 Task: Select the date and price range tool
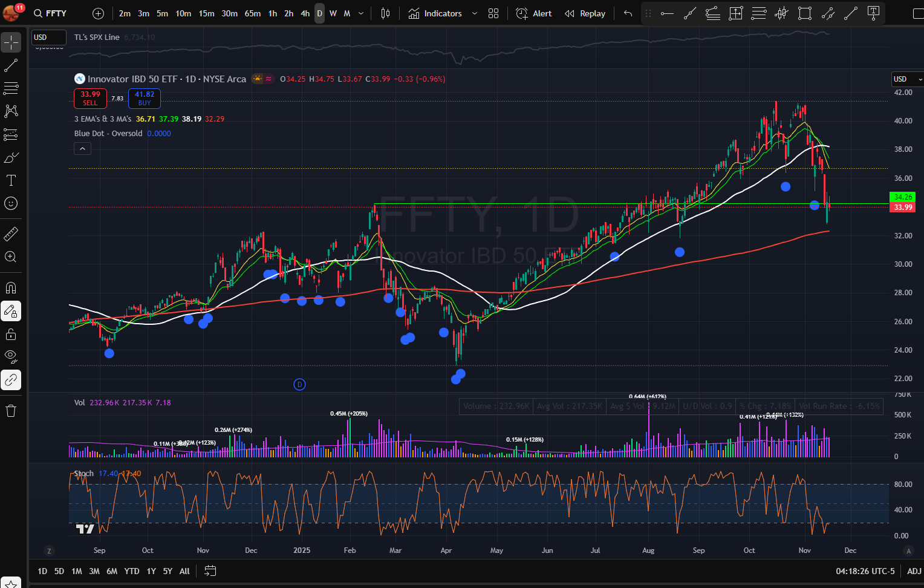point(736,13)
